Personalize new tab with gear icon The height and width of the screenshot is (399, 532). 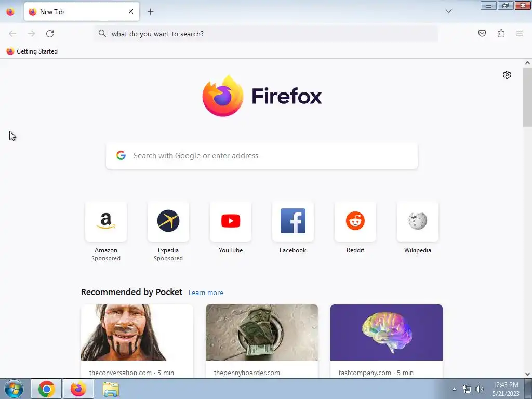507,75
